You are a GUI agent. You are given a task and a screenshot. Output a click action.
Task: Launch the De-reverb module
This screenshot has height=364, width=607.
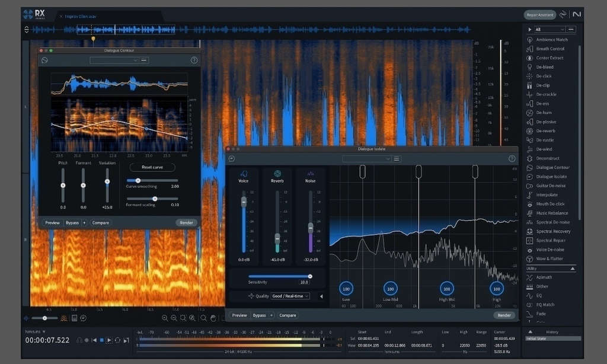pos(541,131)
